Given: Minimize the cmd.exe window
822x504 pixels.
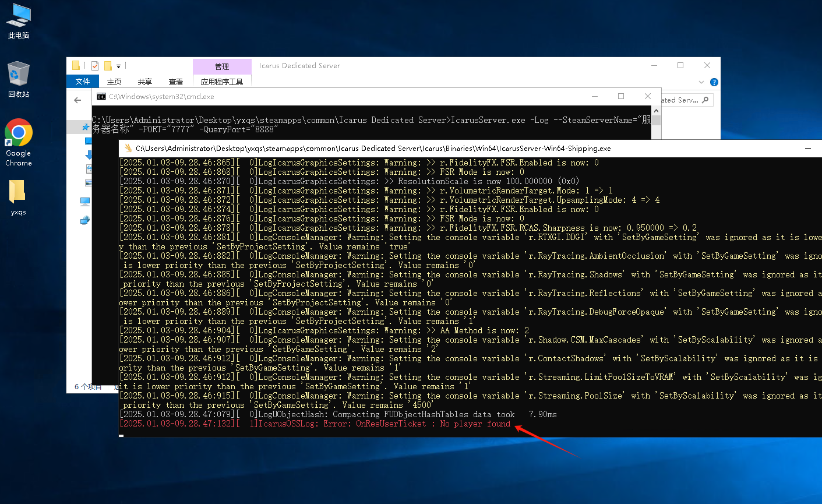Looking at the screenshot, I should [x=594, y=96].
